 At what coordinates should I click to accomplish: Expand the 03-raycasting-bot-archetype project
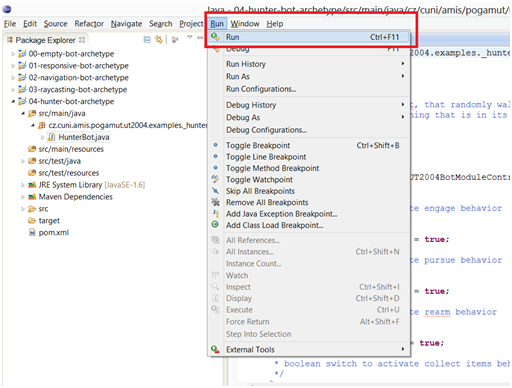[13, 89]
